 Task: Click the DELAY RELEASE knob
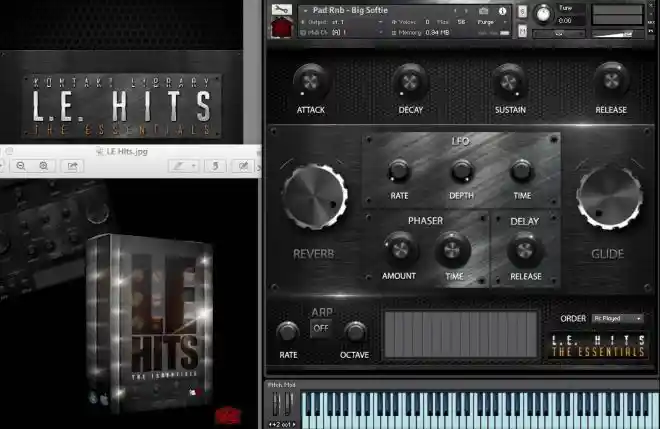point(524,250)
